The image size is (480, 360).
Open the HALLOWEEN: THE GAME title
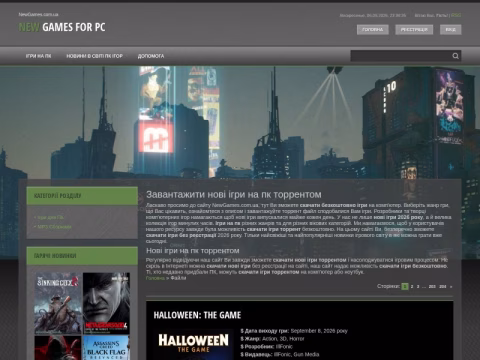pyautogui.click(x=197, y=315)
